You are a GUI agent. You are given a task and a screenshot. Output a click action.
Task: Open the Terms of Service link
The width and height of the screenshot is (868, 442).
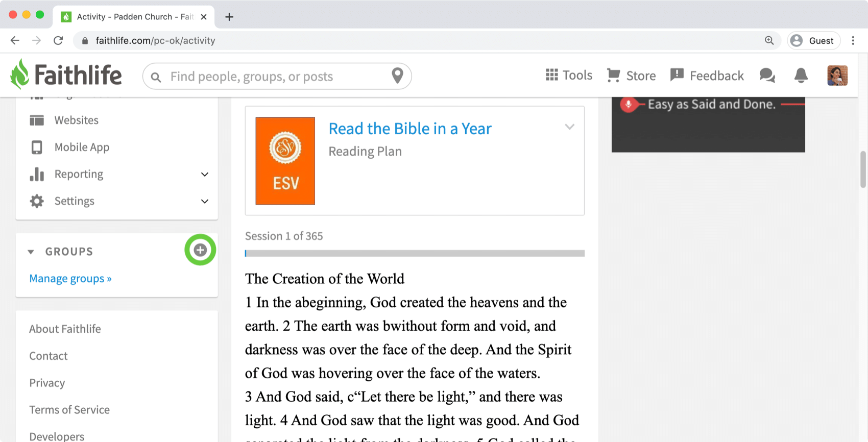69,410
